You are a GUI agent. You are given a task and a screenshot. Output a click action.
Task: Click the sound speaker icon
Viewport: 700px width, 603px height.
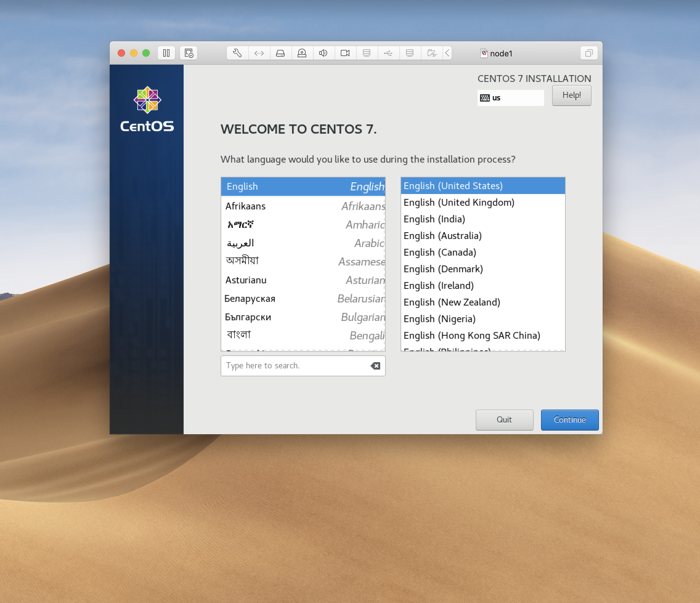pyautogui.click(x=323, y=53)
